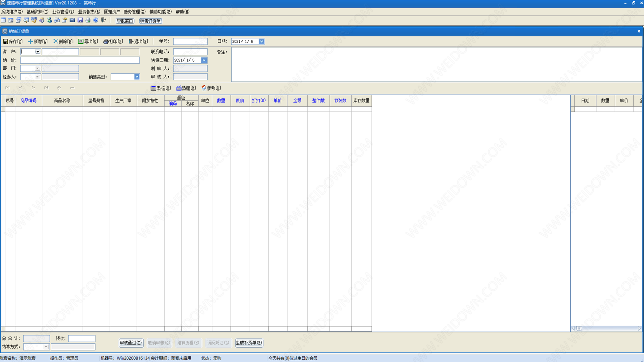Switch to the 销售订货单 window tab
The image size is (644, 362).
click(150, 21)
